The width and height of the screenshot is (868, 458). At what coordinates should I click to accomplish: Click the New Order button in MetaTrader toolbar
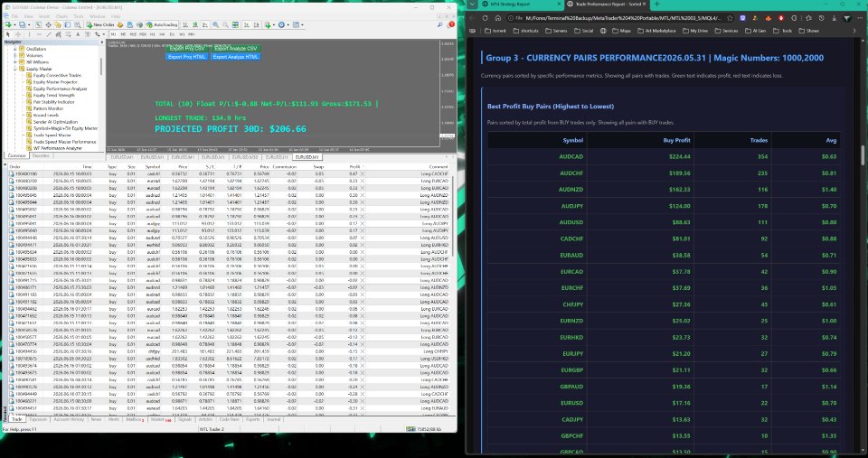100,25
